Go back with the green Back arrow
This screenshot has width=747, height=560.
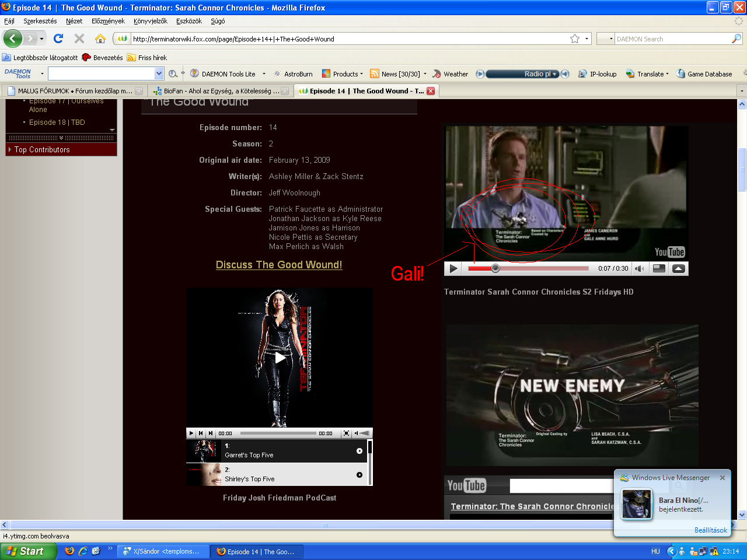[x=12, y=39]
